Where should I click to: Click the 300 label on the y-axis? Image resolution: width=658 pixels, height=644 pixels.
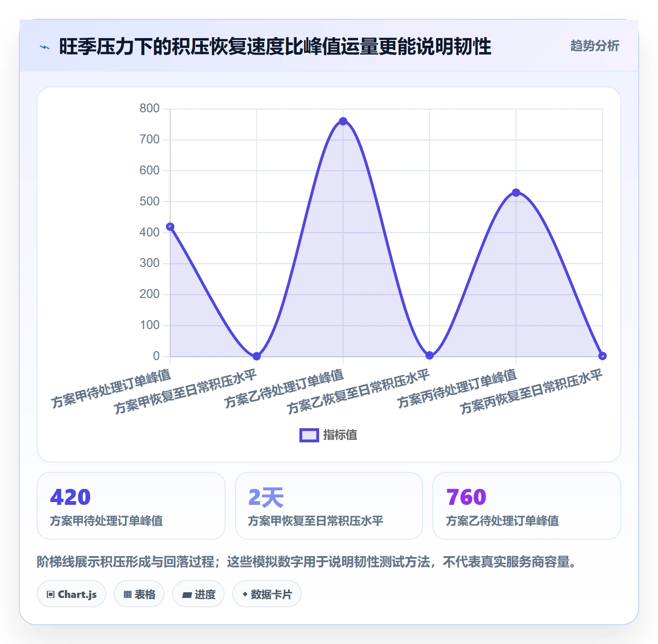coord(149,263)
